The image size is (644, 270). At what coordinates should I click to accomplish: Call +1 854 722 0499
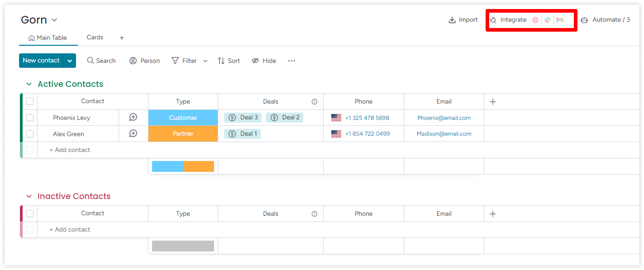(367, 134)
